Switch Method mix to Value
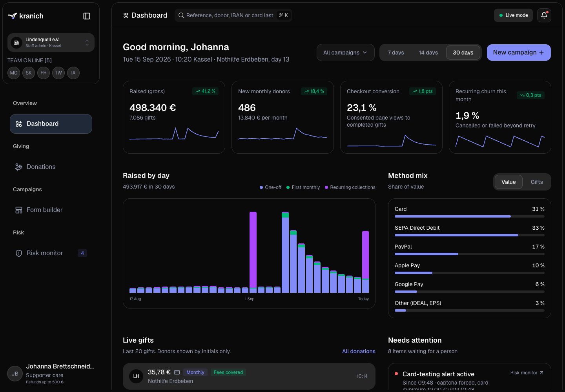 pyautogui.click(x=508, y=182)
